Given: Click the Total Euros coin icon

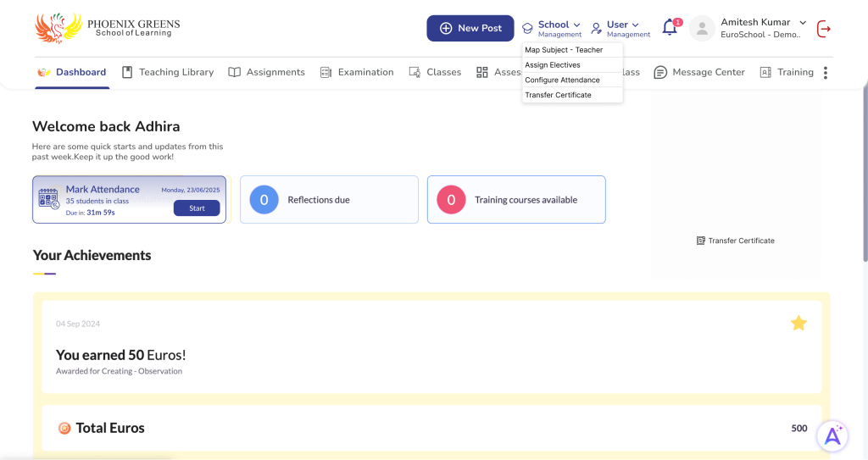Looking at the screenshot, I should click(x=64, y=428).
